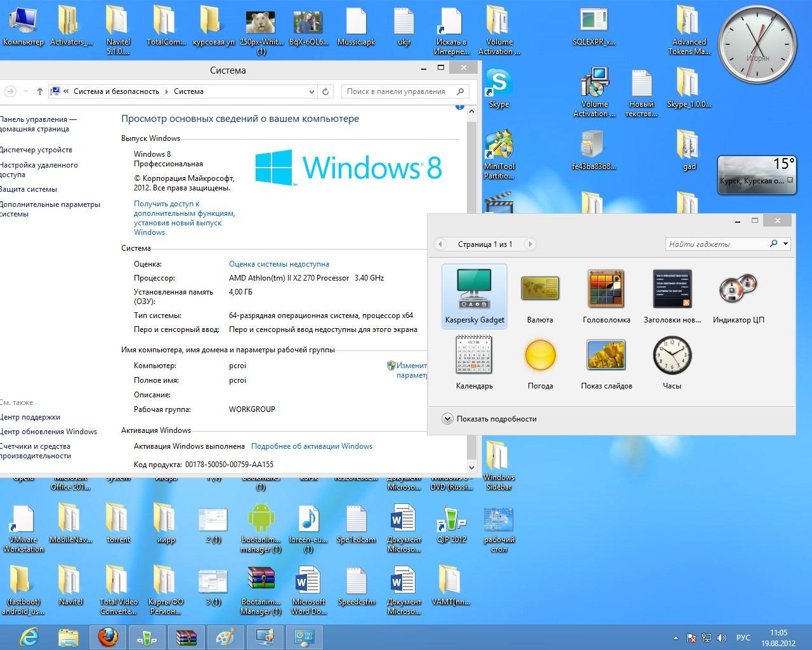
Task: Expand Показать подробности in gadget gallery
Action: (x=489, y=418)
